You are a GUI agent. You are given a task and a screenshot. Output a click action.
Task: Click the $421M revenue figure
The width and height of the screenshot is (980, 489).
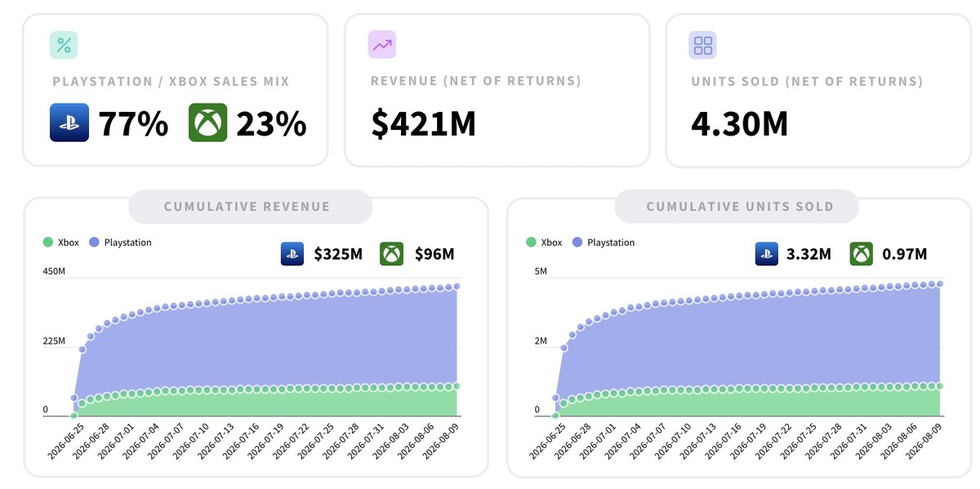pos(423,123)
